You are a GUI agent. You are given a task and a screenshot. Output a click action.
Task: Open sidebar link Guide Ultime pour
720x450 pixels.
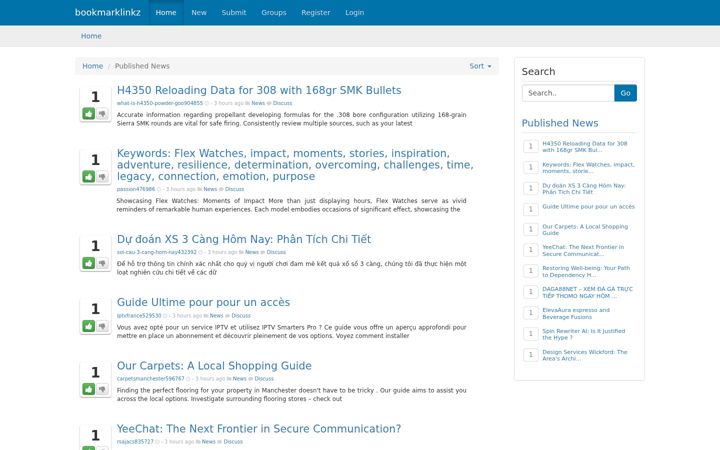[588, 207]
